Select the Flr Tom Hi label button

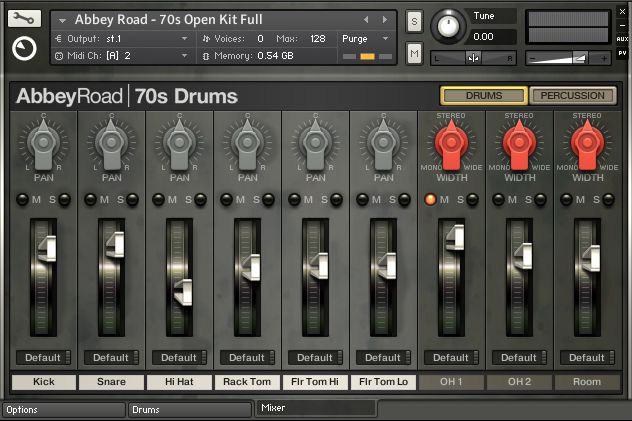point(315,382)
